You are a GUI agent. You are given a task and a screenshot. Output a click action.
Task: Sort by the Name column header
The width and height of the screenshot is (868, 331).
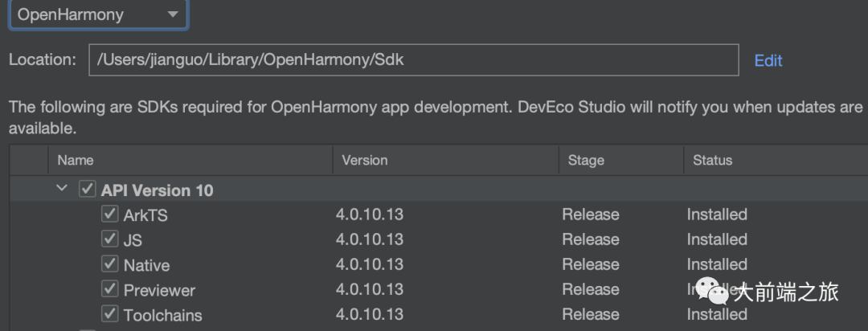click(x=76, y=161)
